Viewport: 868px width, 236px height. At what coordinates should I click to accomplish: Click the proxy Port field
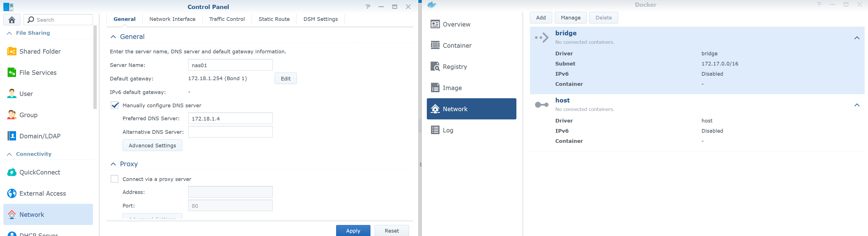pyautogui.click(x=230, y=205)
